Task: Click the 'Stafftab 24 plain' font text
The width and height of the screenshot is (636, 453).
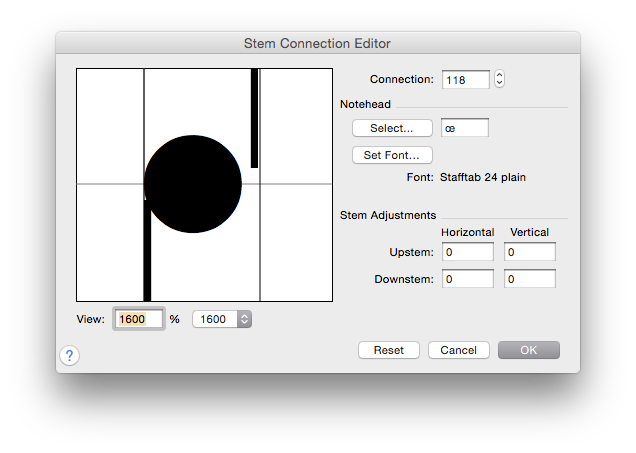Action: pyautogui.click(x=483, y=177)
